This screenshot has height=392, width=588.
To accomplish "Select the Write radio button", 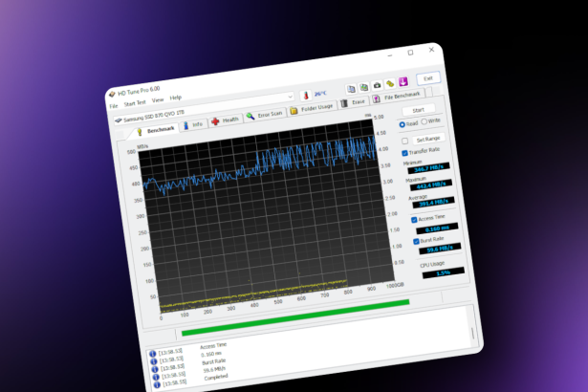I will (x=425, y=121).
